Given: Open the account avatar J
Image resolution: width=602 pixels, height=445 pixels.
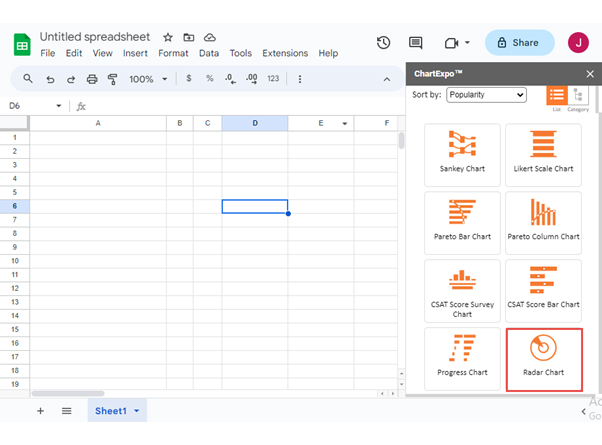Looking at the screenshot, I should click(578, 43).
